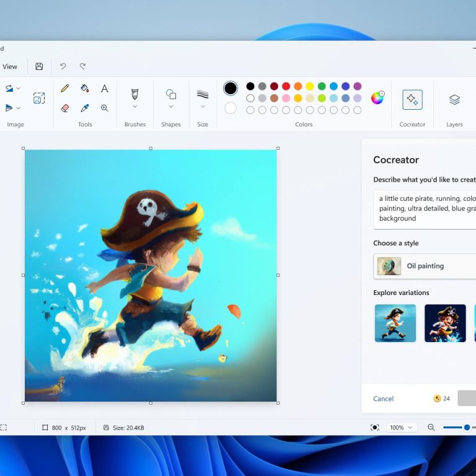Click the Rotate image icon
Viewport: 476px width, 476px height.
click(9, 89)
